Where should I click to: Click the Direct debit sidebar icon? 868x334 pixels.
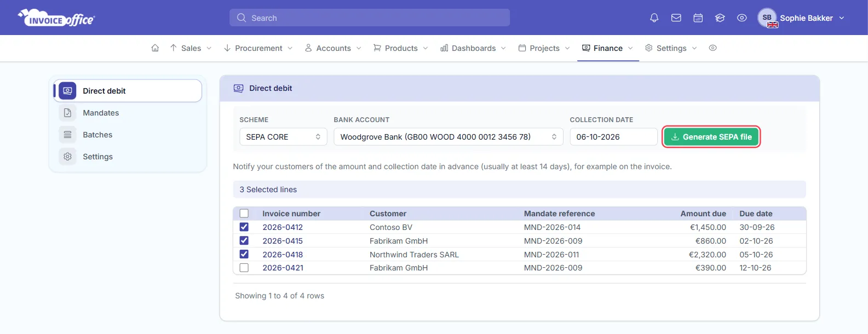coord(67,91)
